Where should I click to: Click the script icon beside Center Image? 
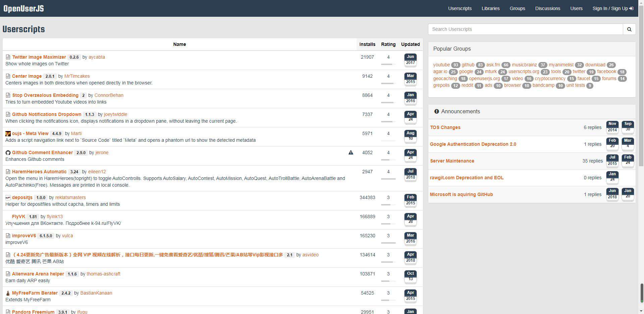point(8,76)
